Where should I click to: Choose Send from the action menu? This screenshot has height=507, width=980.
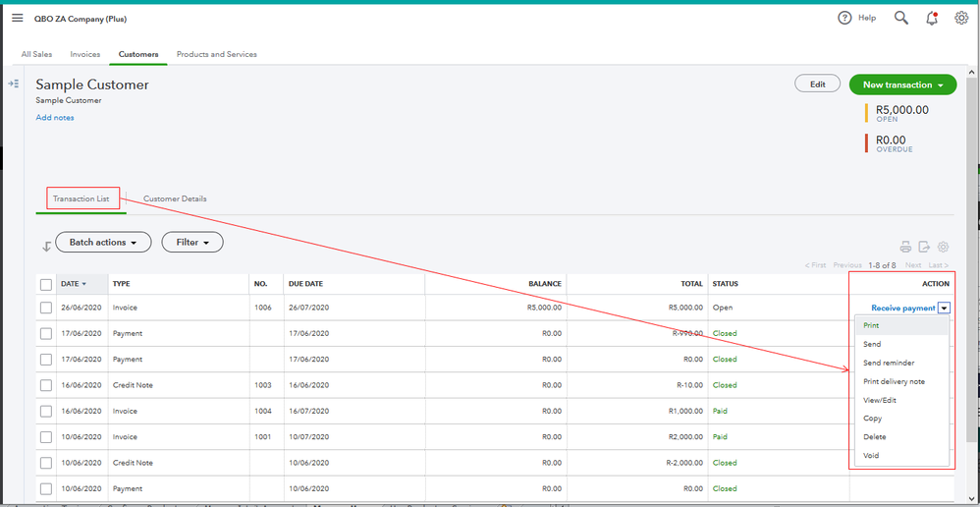pyautogui.click(x=901, y=345)
